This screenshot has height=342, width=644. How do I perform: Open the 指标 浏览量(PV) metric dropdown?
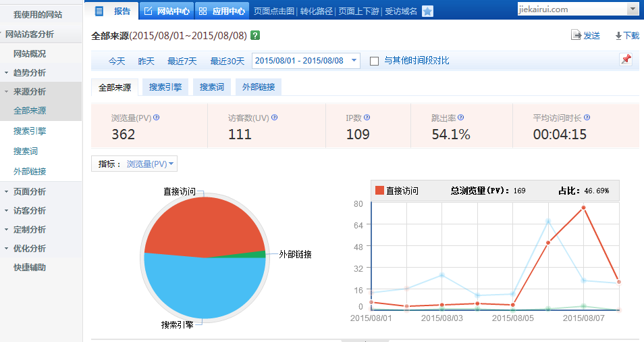pyautogui.click(x=150, y=164)
